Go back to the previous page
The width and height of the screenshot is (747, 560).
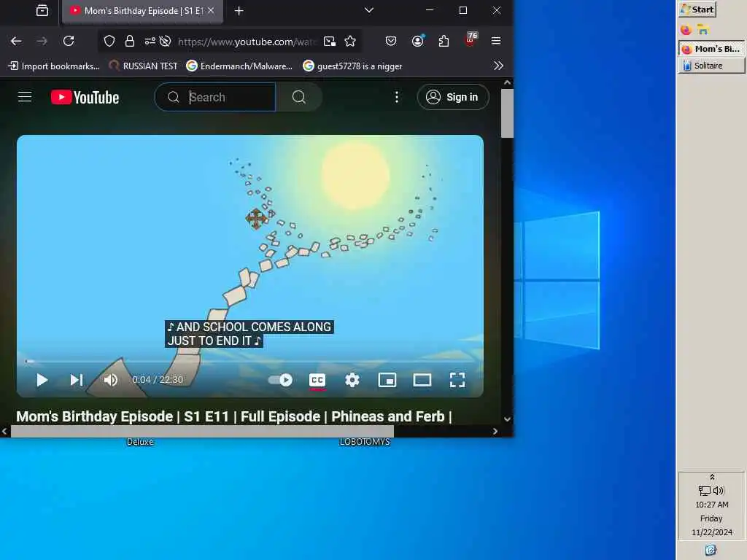(x=16, y=42)
